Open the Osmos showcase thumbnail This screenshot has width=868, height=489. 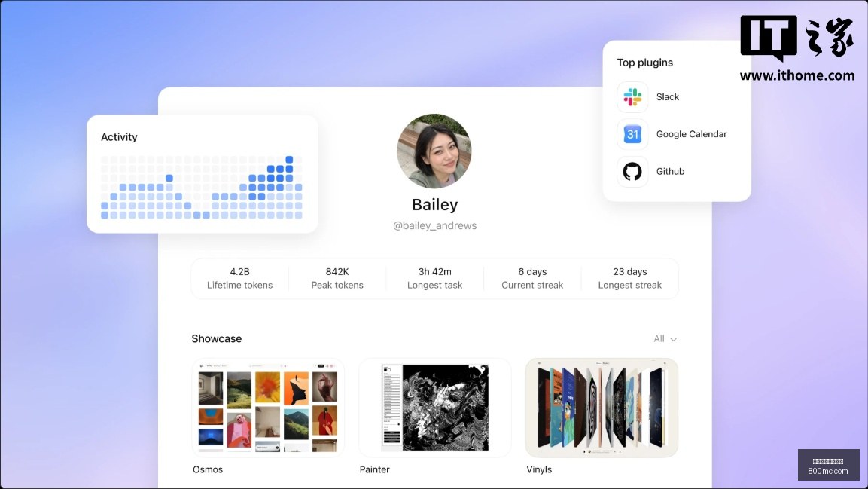tap(268, 408)
